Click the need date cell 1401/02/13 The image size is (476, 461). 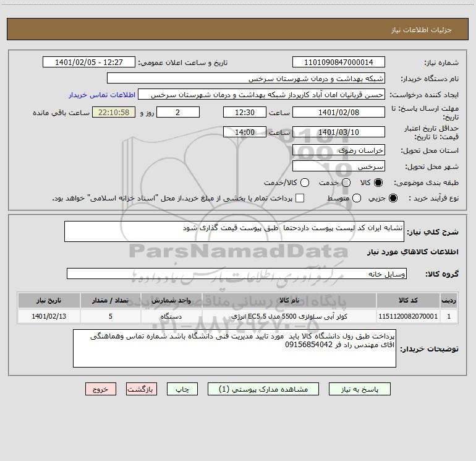[x=49, y=316]
